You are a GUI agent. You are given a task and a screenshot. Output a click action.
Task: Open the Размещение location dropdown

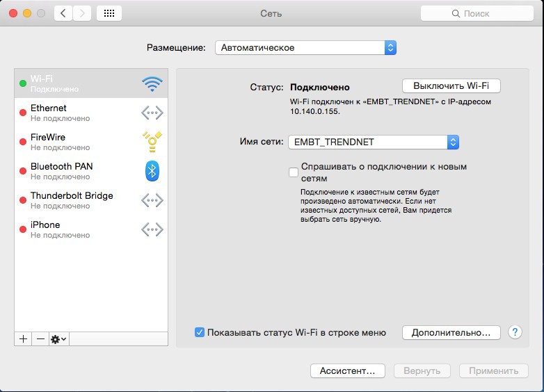[x=305, y=47]
